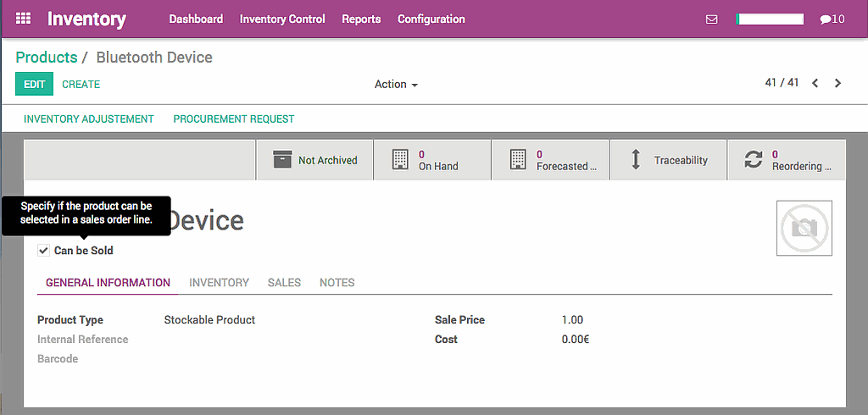The width and height of the screenshot is (868, 415).
Task: Click the envelope messages icon
Action: (711, 19)
